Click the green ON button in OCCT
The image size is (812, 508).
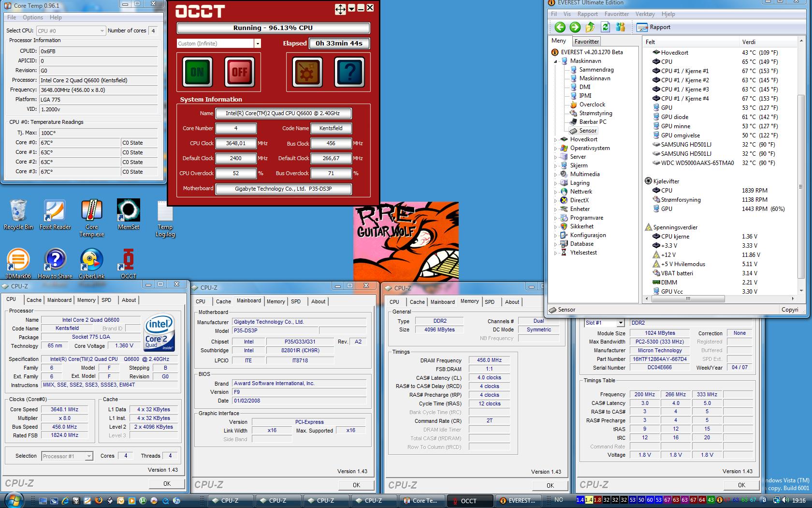pyautogui.click(x=197, y=72)
